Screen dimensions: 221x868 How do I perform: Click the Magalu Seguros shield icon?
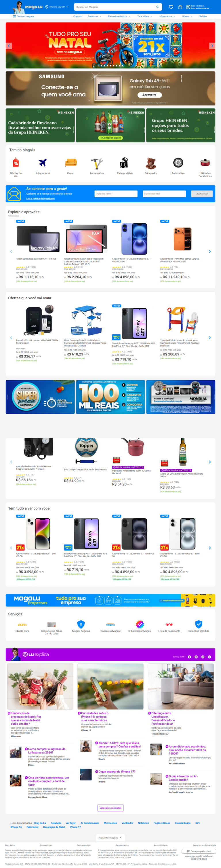pos(81,624)
